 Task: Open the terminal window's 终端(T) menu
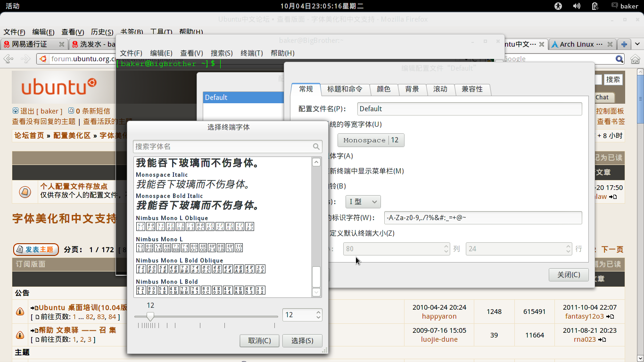coord(252,53)
